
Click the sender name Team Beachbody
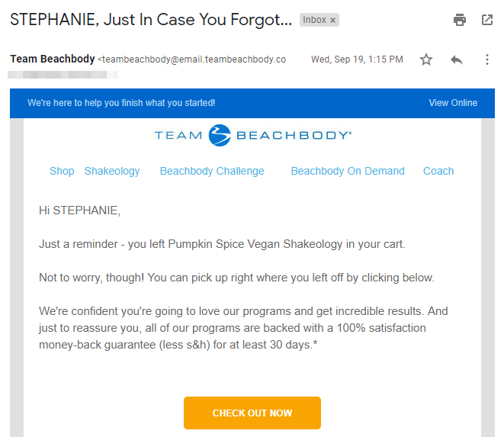[x=53, y=59]
